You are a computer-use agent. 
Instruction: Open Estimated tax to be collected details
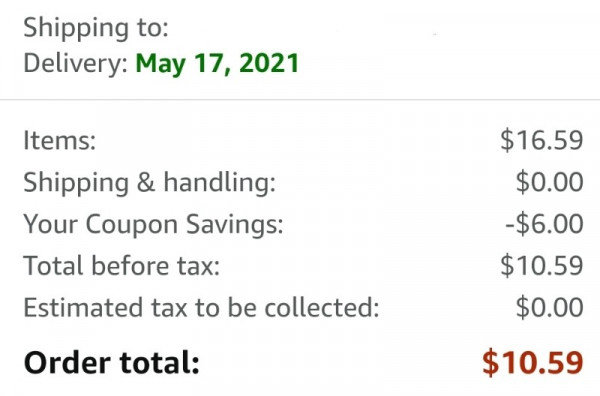tap(201, 307)
